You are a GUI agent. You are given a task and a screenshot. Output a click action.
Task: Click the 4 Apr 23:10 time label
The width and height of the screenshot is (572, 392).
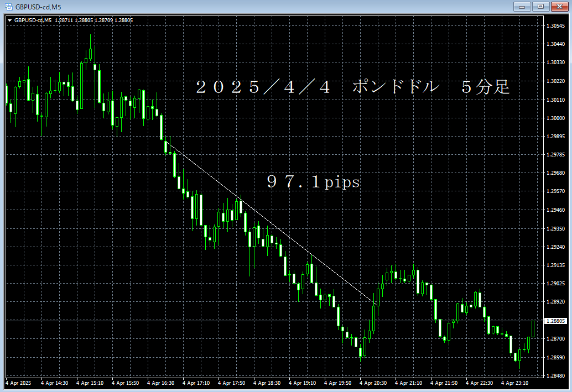515,383
